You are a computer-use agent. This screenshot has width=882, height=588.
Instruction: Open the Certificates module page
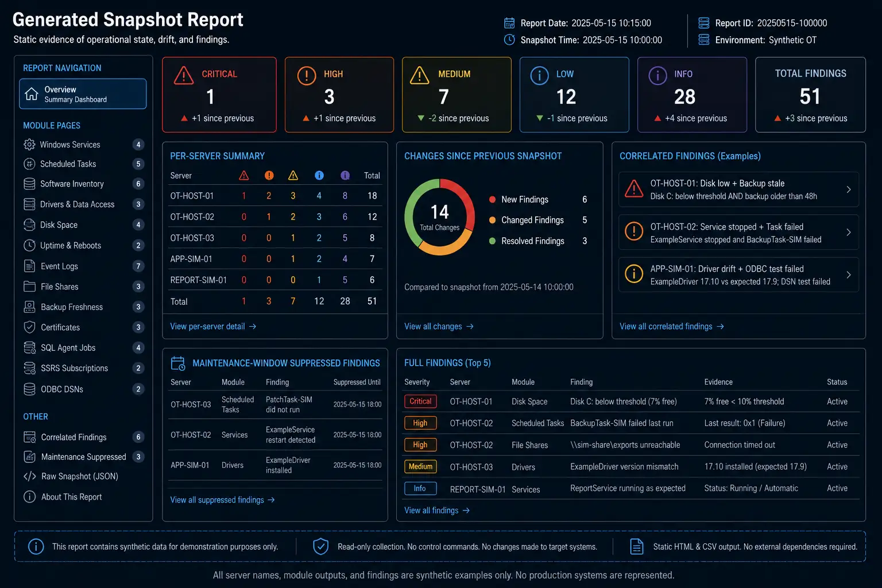point(83,327)
